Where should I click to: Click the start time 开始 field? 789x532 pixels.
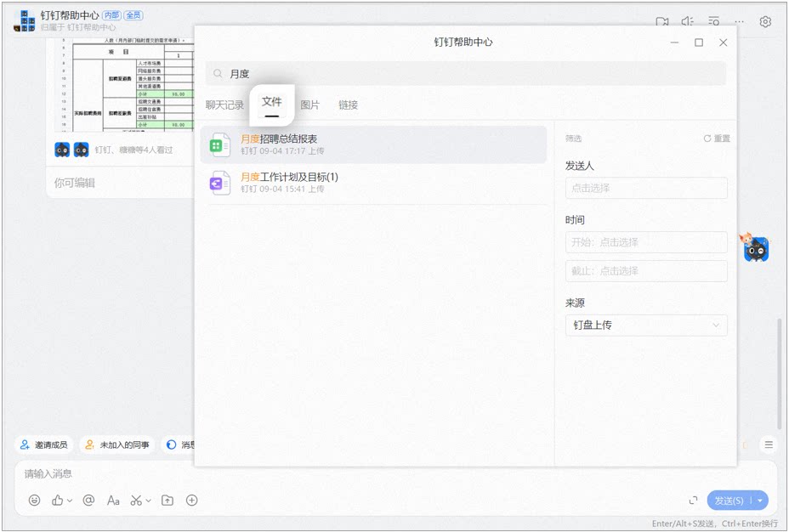646,242
